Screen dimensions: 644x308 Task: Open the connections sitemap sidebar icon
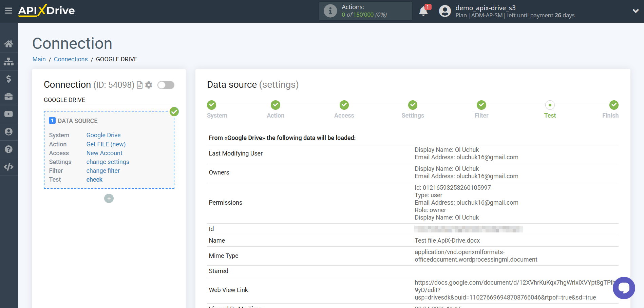coord(9,61)
